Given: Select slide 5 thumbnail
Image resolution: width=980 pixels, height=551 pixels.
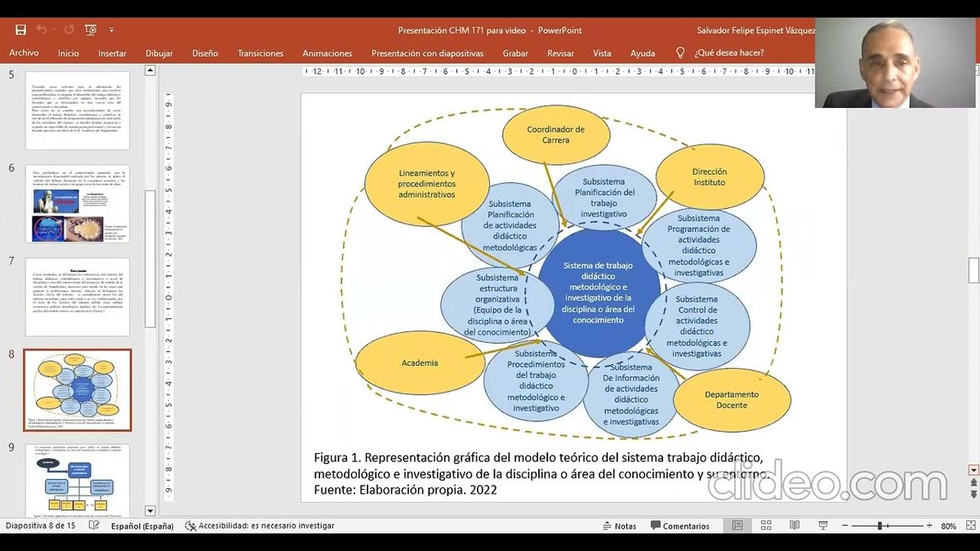Looking at the screenshot, I should coord(78,110).
